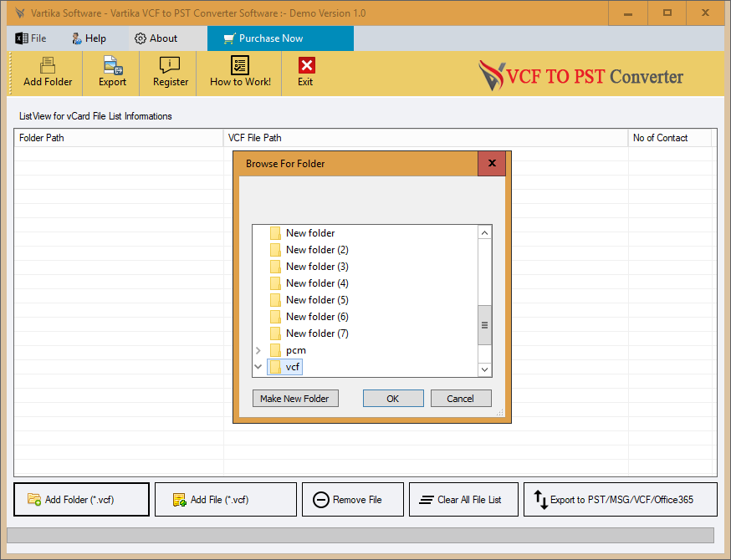731x560 pixels.
Task: Click the No of Contact column header
Action: pos(670,138)
